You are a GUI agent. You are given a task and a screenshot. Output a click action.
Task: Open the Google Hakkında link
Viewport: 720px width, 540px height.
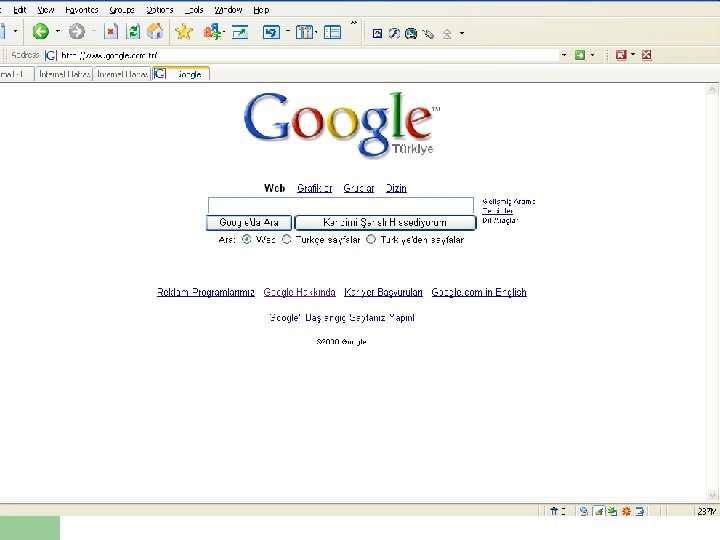click(x=299, y=292)
